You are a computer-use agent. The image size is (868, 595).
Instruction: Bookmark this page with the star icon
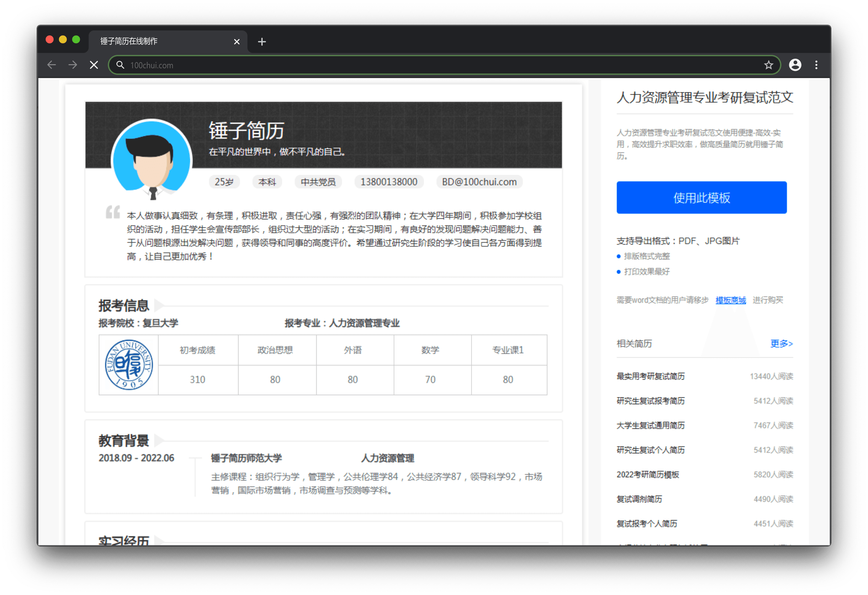click(768, 65)
